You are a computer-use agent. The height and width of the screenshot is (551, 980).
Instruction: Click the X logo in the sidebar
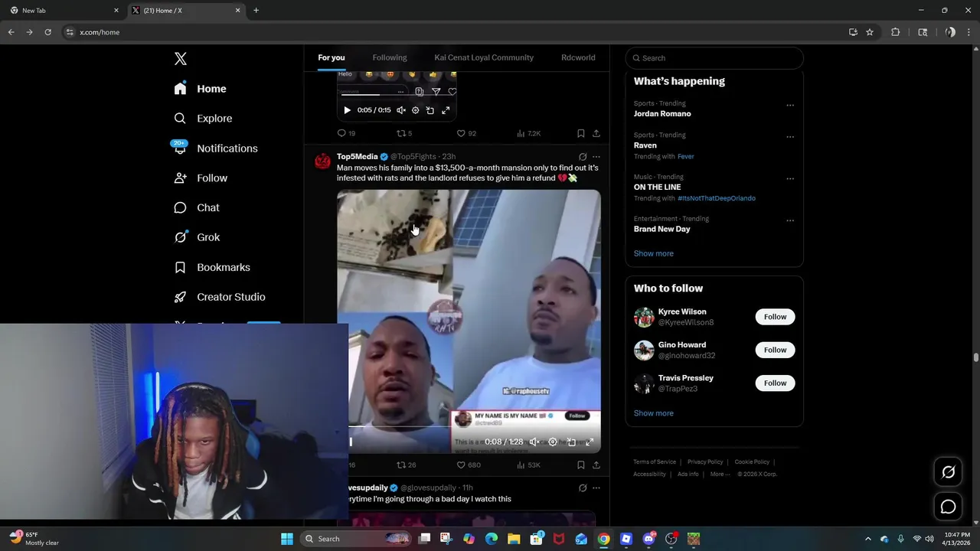tap(181, 59)
